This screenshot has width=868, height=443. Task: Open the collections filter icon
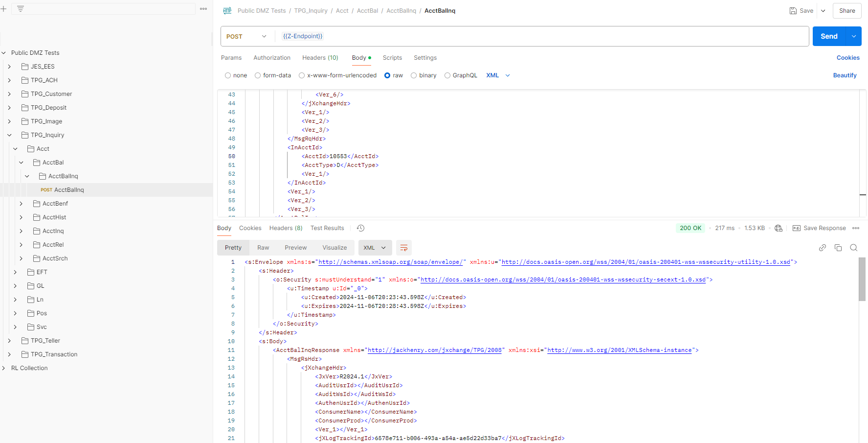pyautogui.click(x=21, y=9)
